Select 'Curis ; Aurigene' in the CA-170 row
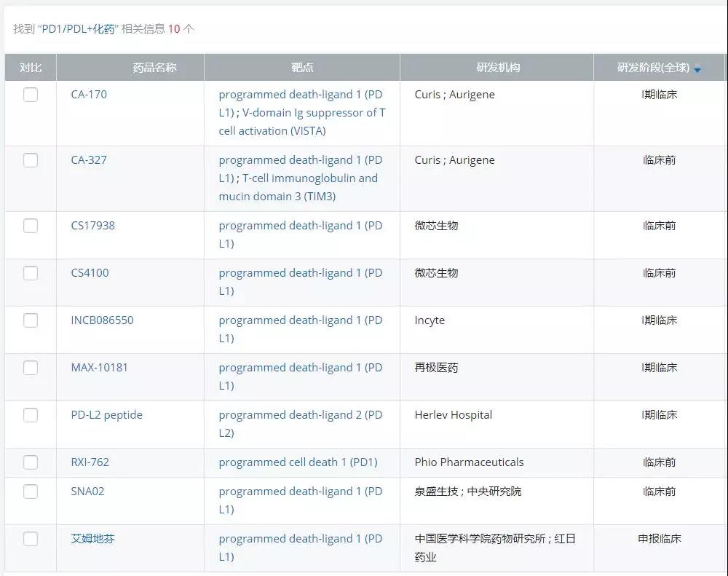This screenshot has height=576, width=728. click(x=454, y=94)
